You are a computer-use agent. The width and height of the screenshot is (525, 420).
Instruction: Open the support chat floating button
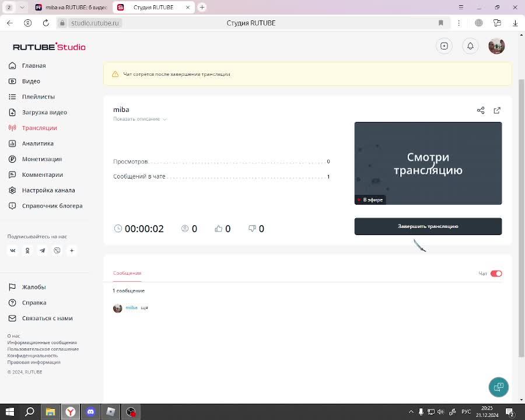click(498, 387)
